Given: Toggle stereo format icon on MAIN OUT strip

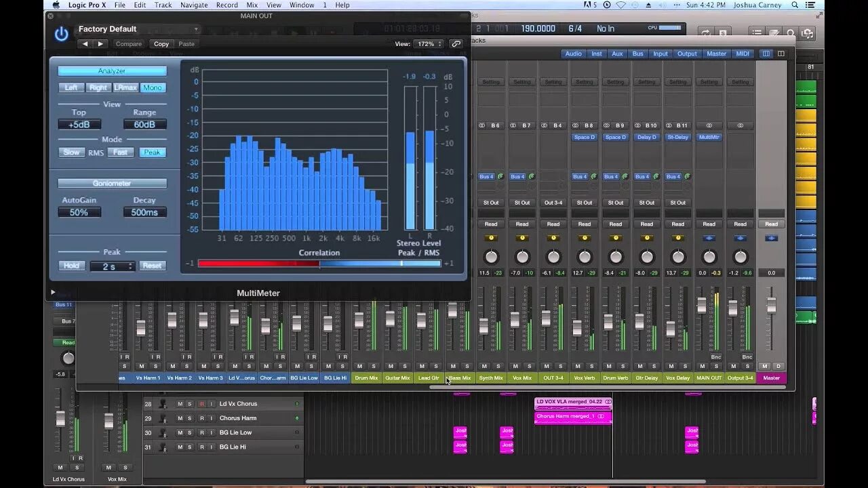Looking at the screenshot, I should 709,125.
